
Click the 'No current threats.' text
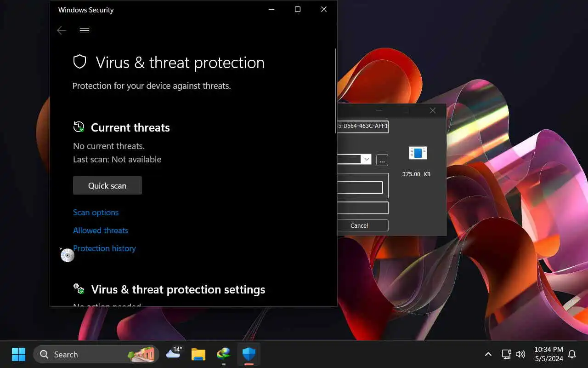[x=109, y=146]
